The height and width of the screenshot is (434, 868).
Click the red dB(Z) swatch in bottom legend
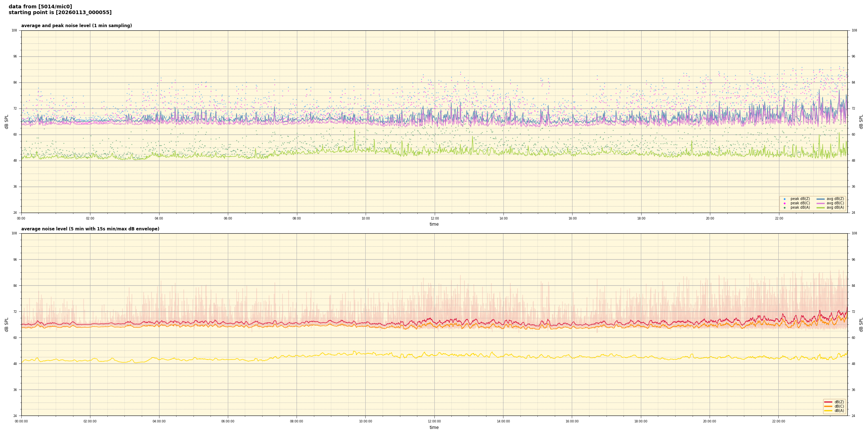pos(828,402)
